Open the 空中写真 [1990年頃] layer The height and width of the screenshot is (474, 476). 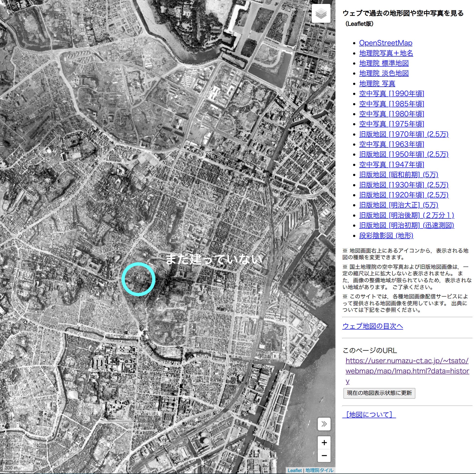click(x=392, y=94)
